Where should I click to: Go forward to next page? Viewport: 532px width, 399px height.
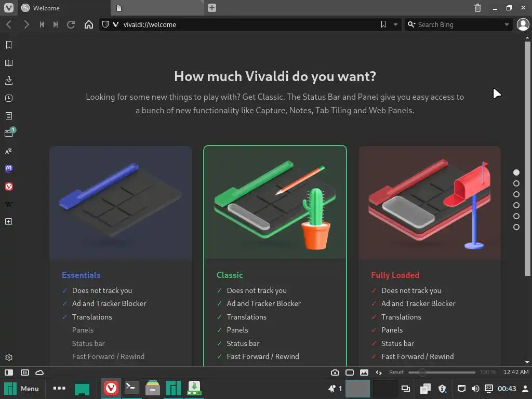tap(26, 24)
